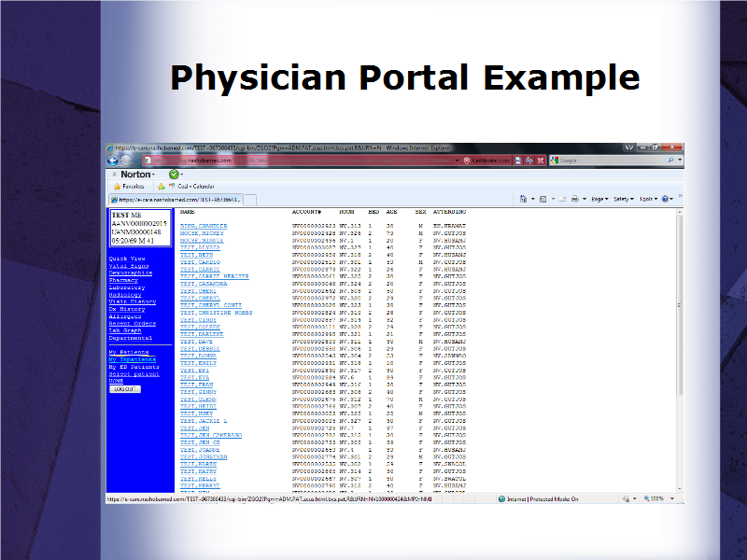Screen dimensions: 747x560
Task: Open the Page dropdown menu
Action: (599, 199)
